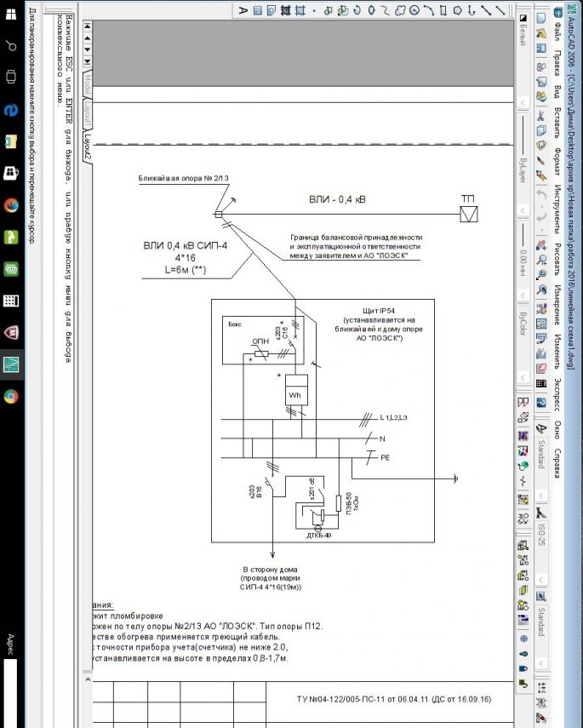Select the Table tool in Draw toolbar
This screenshot has width=583, height=728.
point(258,9)
